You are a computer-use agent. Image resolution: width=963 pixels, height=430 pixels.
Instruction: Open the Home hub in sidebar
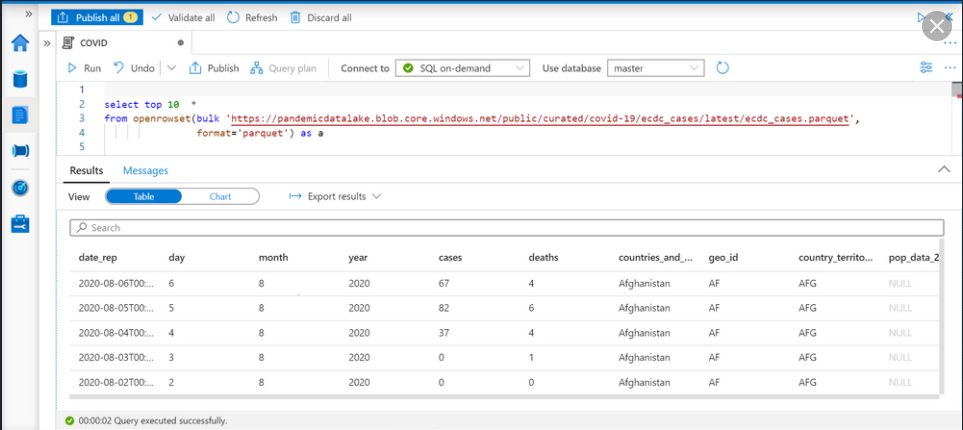tap(20, 44)
